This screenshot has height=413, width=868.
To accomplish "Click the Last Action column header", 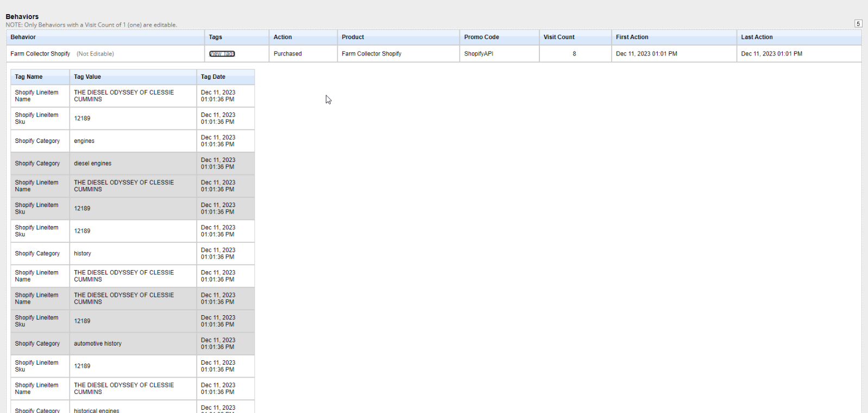I will (757, 37).
